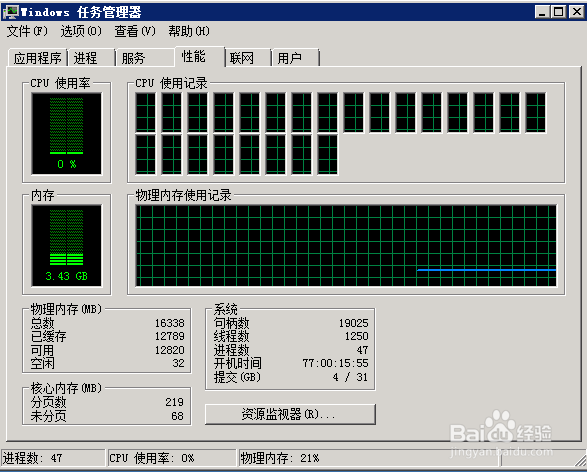Click the 内存 3.43 GB gauge

67,246
